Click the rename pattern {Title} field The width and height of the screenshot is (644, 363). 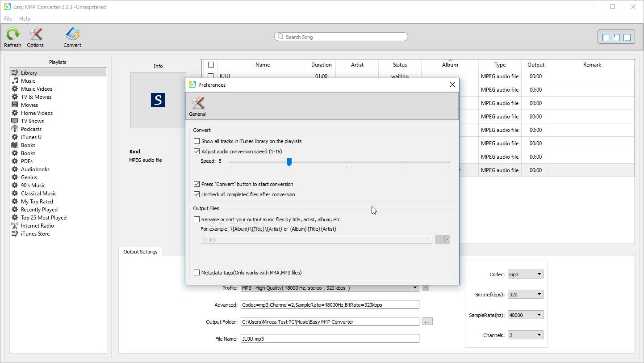pos(316,240)
